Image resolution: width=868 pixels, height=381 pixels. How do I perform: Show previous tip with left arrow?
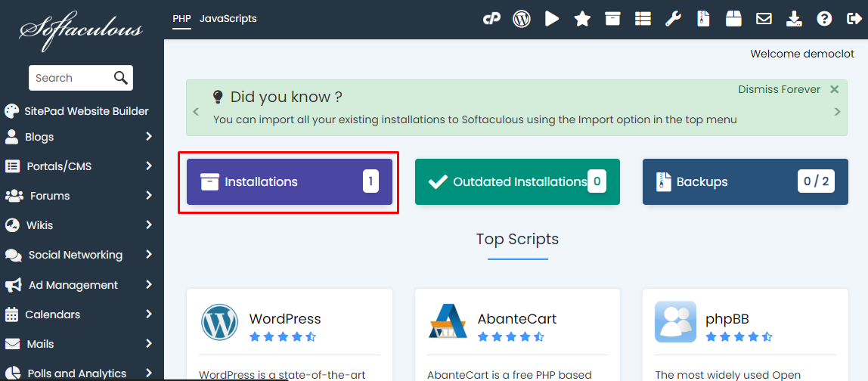coord(196,112)
